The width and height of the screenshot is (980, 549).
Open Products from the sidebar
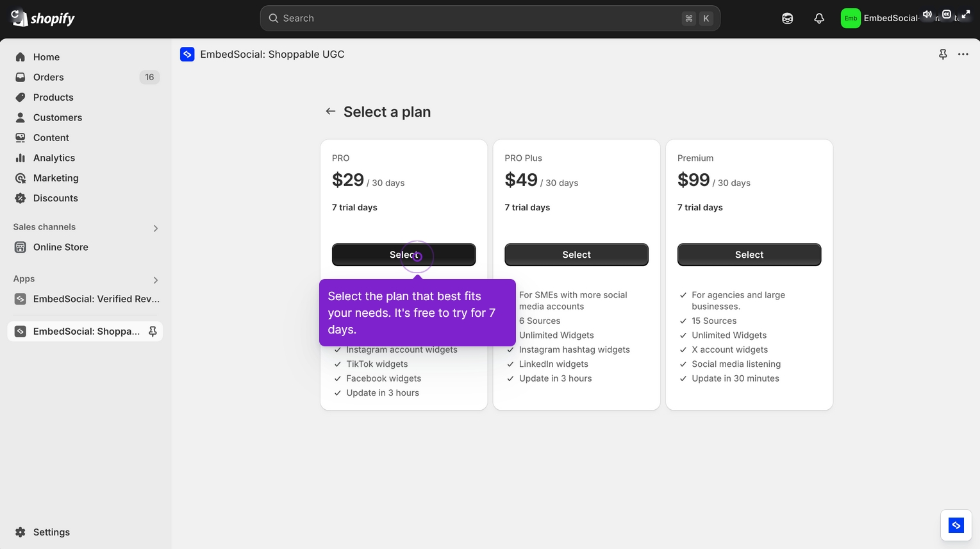20,97
